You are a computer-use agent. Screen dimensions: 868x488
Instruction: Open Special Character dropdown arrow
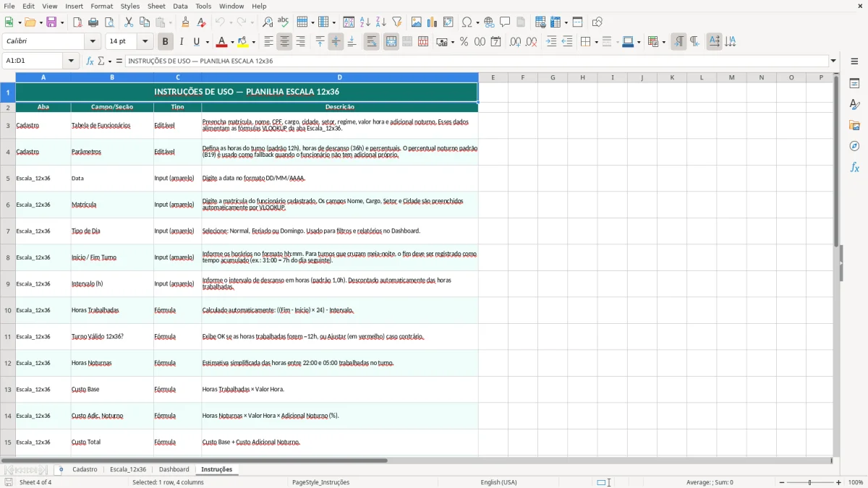476,22
